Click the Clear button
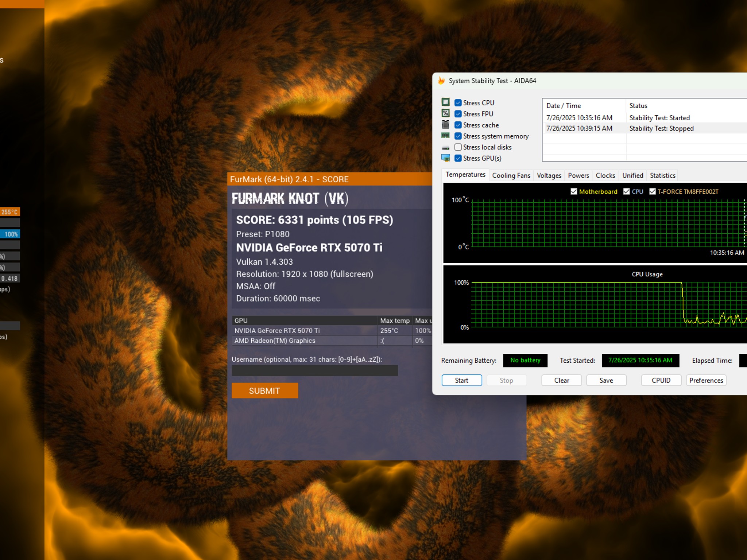This screenshot has height=560, width=747. click(562, 380)
